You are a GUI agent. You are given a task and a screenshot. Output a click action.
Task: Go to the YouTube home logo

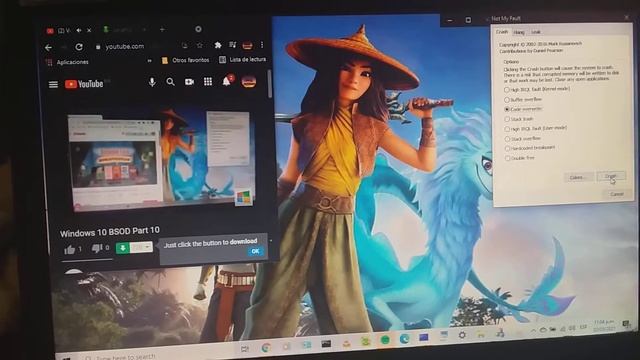[x=84, y=84]
